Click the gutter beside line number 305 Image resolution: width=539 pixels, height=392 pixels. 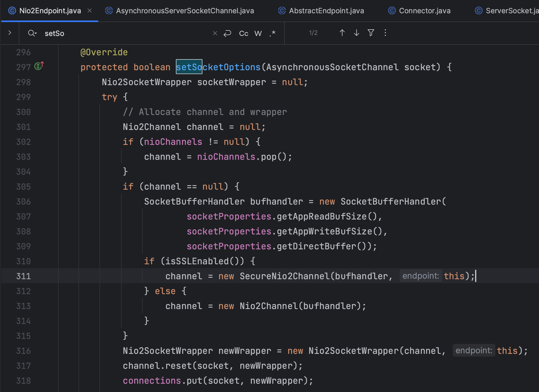(x=44, y=187)
